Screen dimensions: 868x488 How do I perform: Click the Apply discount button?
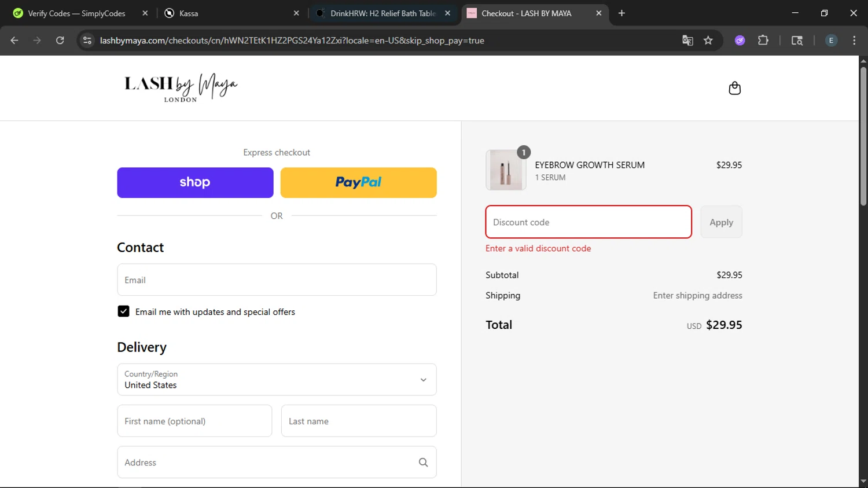(721, 222)
